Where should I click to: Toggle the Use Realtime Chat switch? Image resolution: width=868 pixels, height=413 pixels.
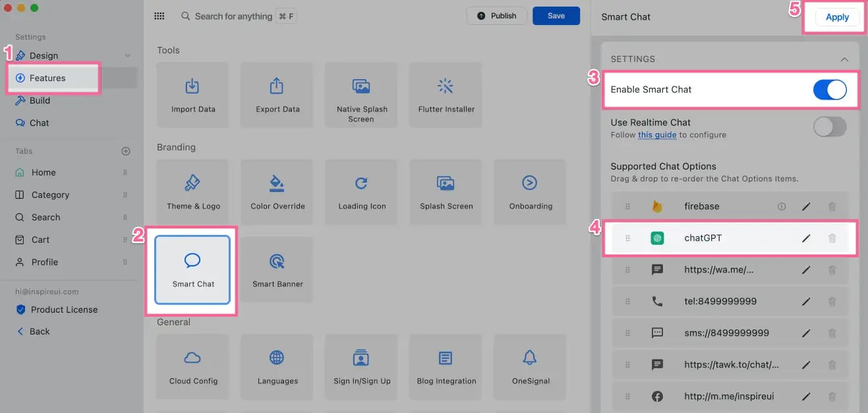coord(829,127)
